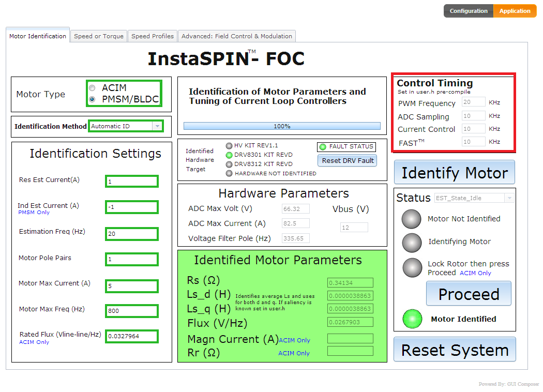Click the FAULT STATUS green LED
This screenshot has width=543, height=392.
[323, 147]
